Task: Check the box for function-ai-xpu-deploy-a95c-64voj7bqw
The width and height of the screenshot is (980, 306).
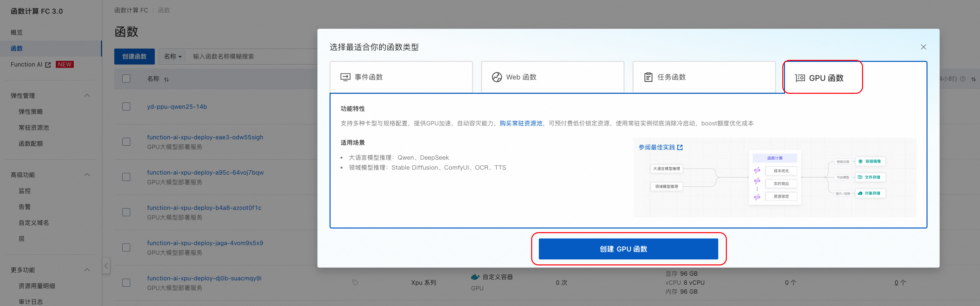Action: (126, 177)
